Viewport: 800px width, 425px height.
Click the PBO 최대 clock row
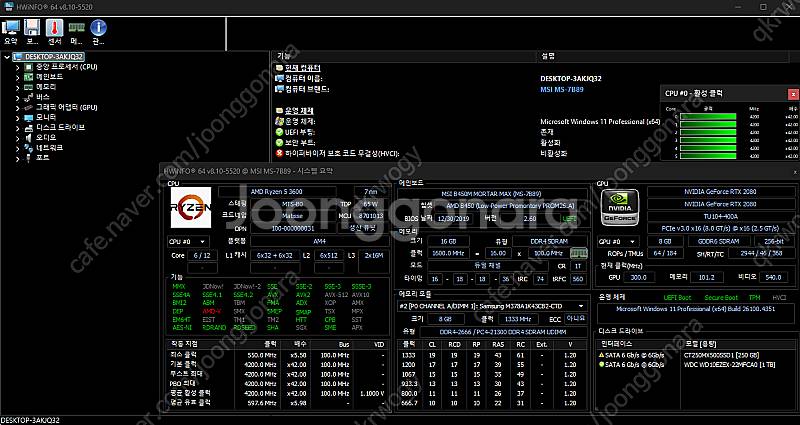(x=278, y=384)
